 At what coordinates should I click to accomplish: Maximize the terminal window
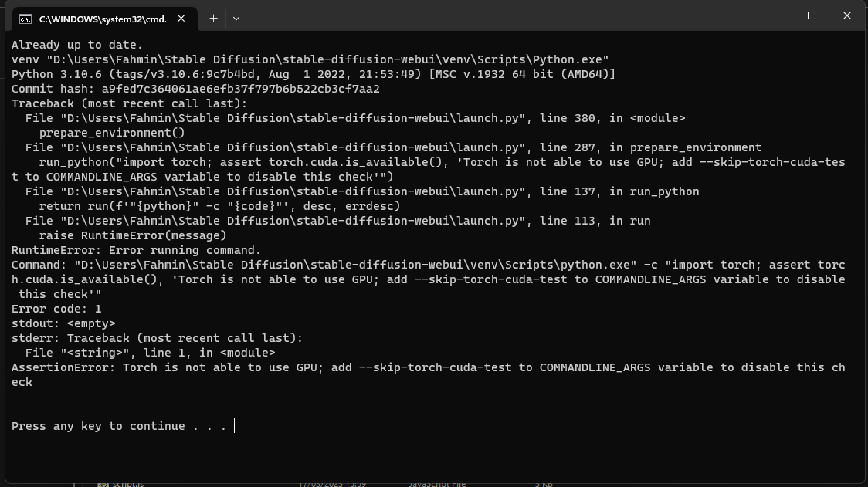[x=811, y=15]
